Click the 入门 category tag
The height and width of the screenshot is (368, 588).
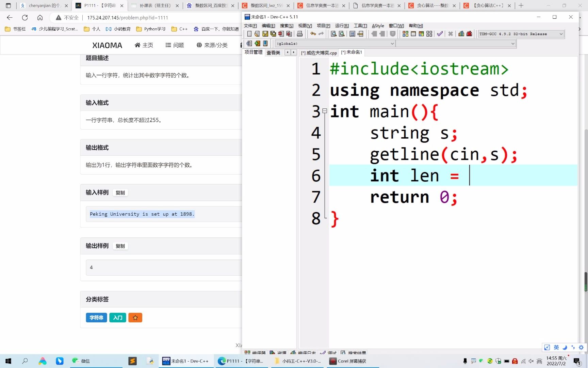118,318
